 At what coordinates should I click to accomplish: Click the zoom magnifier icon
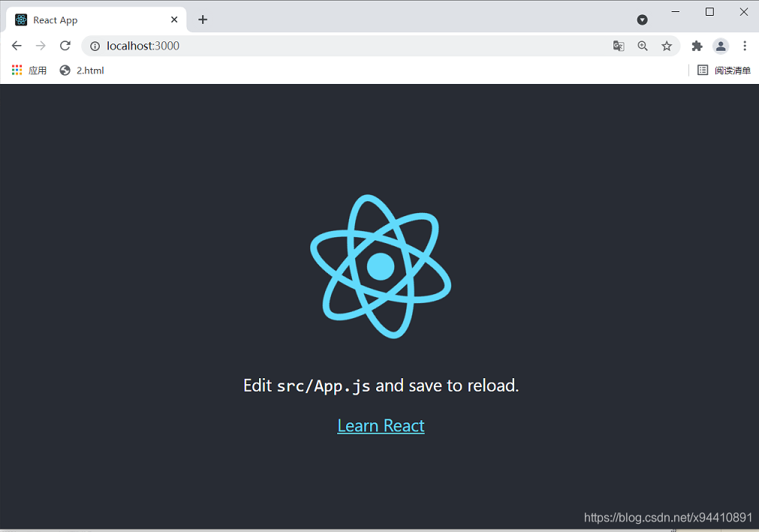(x=643, y=46)
